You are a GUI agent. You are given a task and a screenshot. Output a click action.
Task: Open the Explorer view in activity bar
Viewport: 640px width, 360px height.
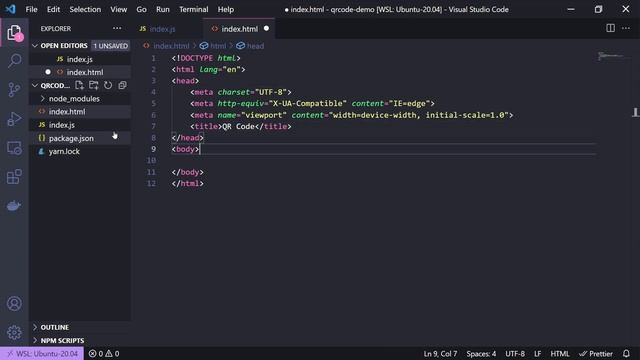(x=14, y=32)
